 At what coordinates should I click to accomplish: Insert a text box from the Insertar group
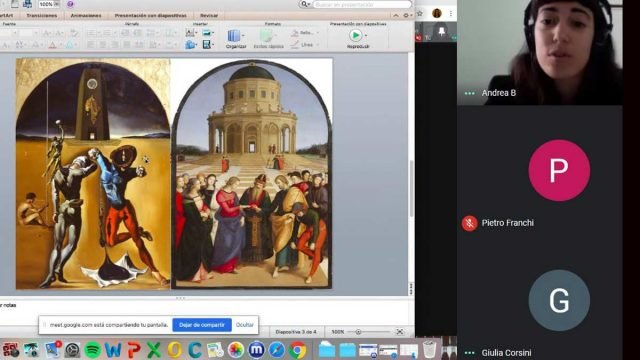tap(190, 33)
